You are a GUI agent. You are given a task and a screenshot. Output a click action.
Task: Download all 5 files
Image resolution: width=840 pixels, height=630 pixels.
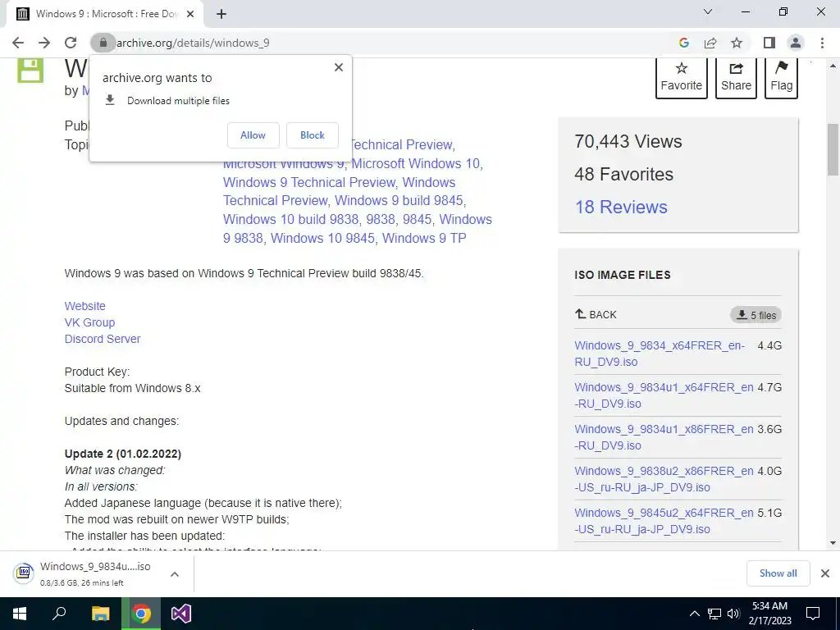(x=756, y=315)
